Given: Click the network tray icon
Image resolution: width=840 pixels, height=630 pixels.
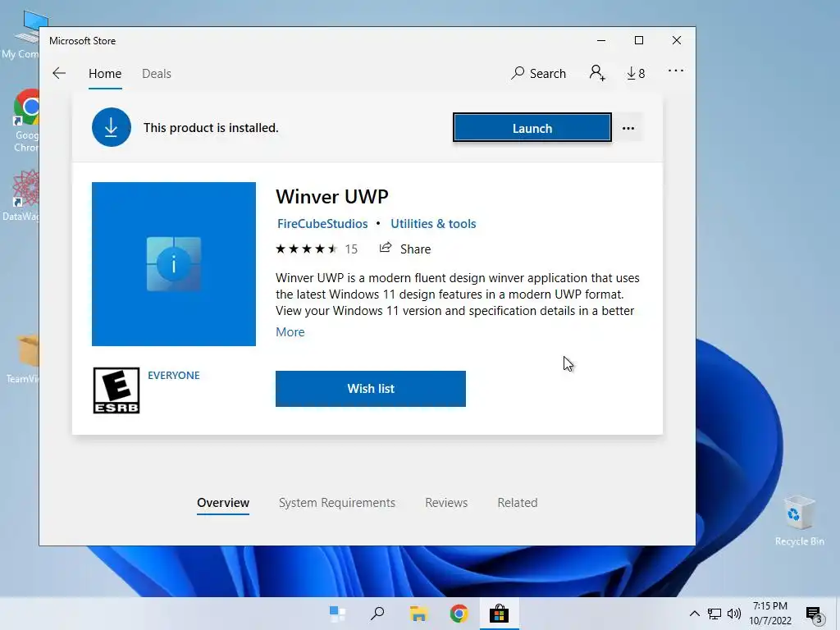Looking at the screenshot, I should point(714,614).
